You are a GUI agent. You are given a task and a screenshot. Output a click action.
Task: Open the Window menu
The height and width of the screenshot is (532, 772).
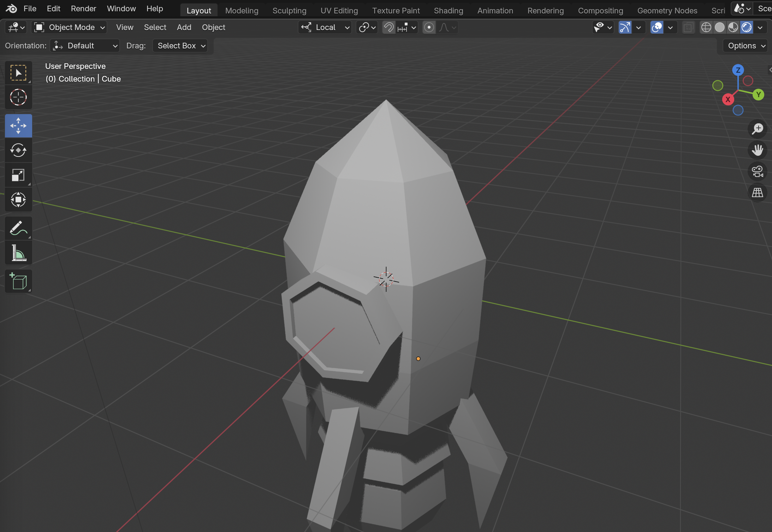coord(121,8)
